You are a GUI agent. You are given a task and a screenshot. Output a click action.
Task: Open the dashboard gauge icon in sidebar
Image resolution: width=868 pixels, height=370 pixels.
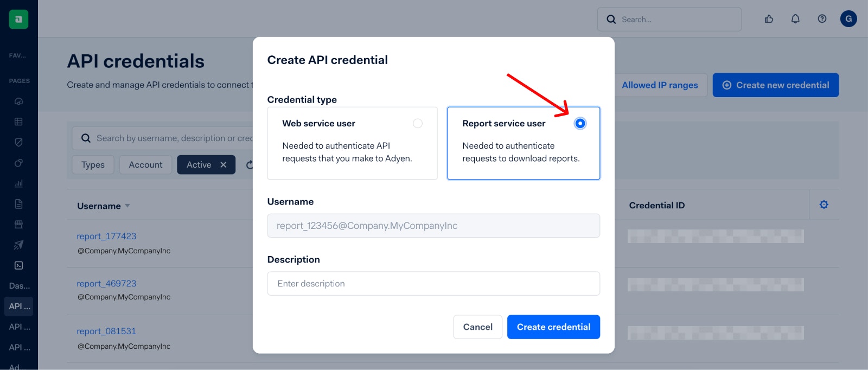tap(18, 101)
